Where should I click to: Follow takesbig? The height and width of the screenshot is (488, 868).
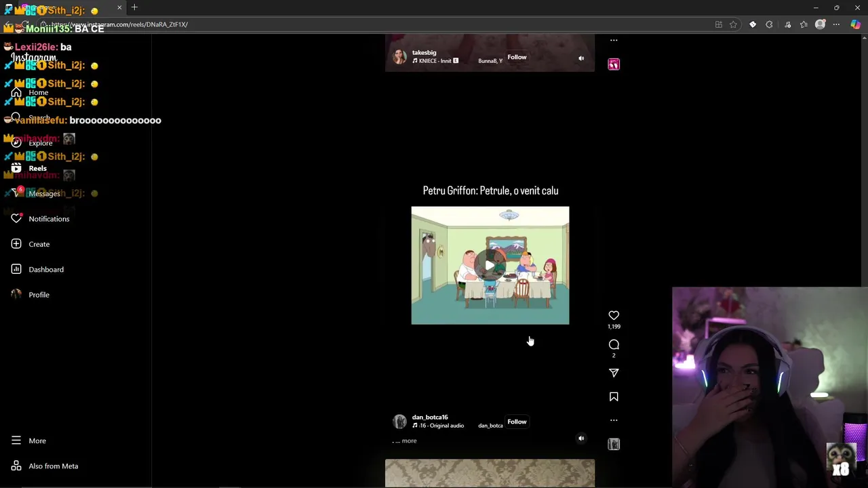(x=517, y=57)
